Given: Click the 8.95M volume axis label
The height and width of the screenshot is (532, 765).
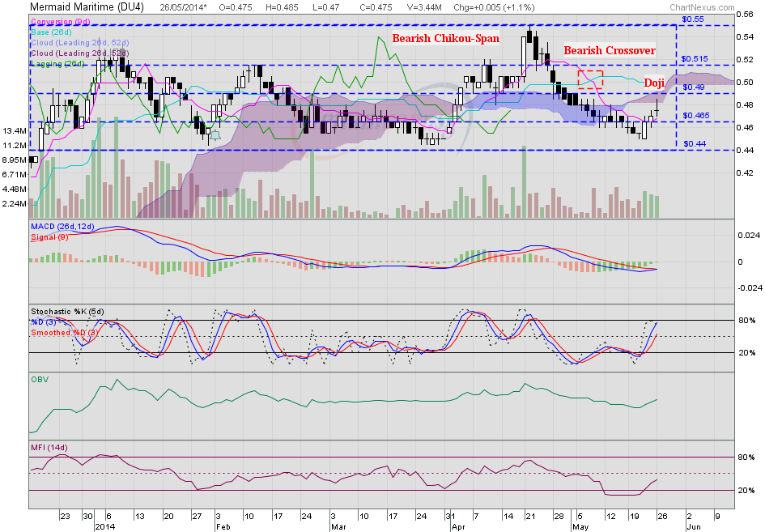Looking at the screenshot, I should coord(14,160).
